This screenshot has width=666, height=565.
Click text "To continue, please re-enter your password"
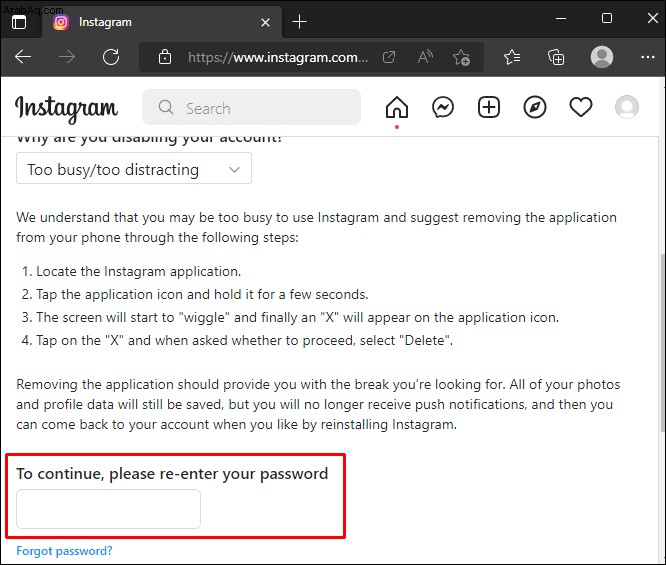tap(172, 474)
